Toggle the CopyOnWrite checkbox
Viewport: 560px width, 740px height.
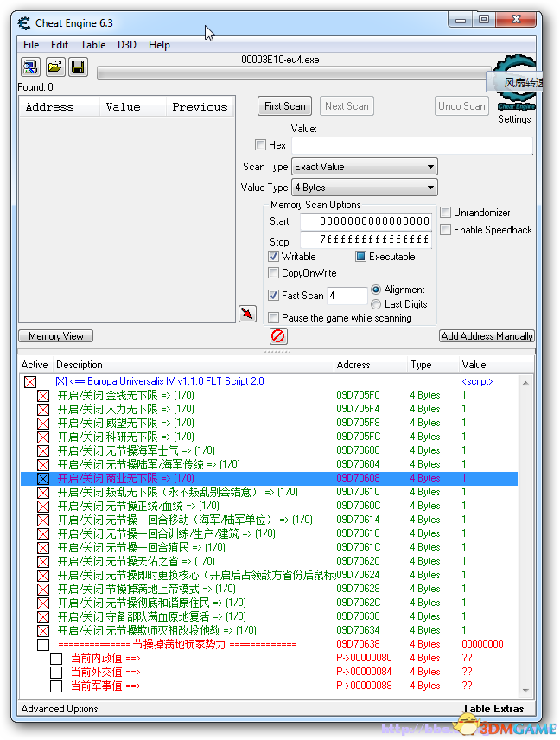click(x=273, y=273)
